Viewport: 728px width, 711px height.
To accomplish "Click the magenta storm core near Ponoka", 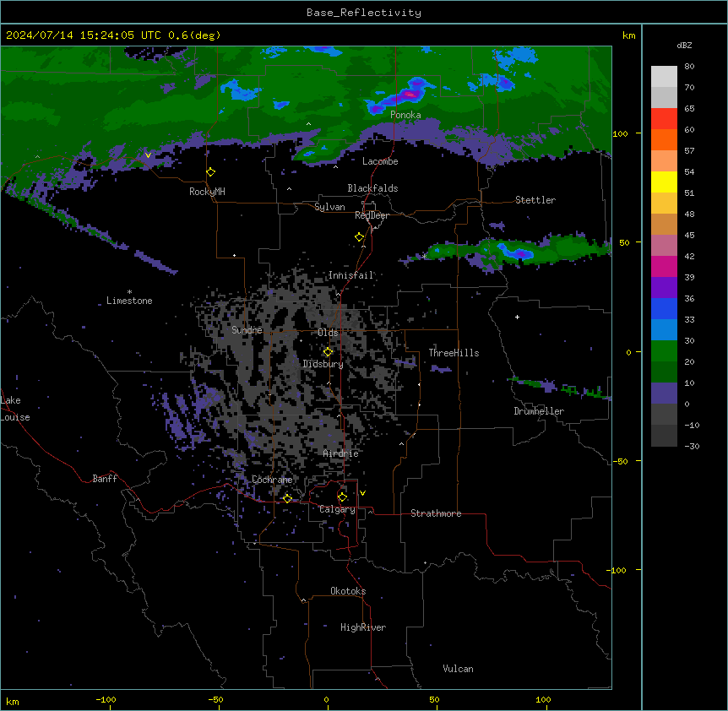I will tap(410, 95).
